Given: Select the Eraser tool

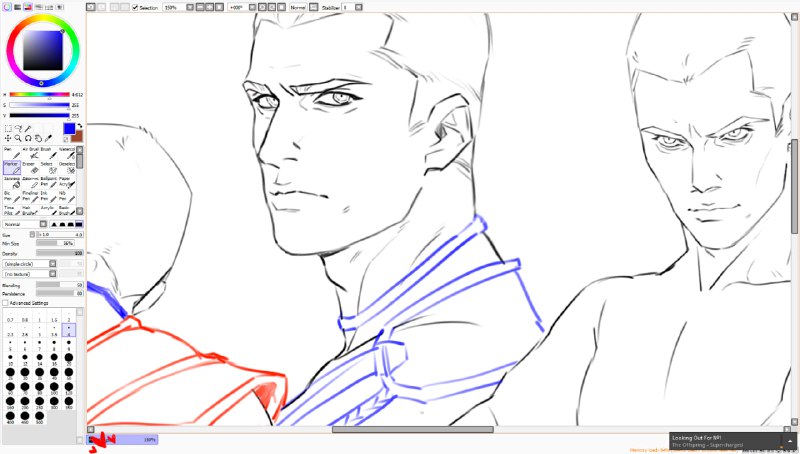Looking at the screenshot, I should [x=30, y=168].
